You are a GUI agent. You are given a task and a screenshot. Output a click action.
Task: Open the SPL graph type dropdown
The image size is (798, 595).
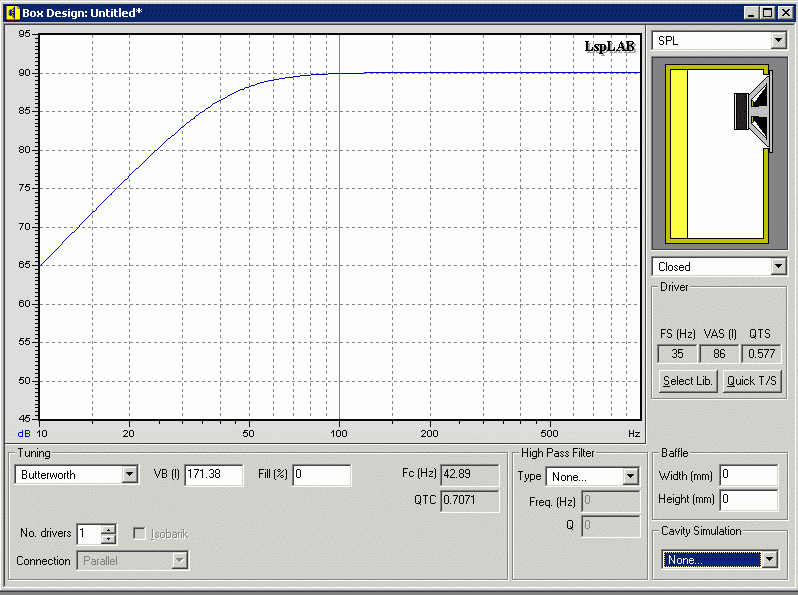pyautogui.click(x=778, y=40)
